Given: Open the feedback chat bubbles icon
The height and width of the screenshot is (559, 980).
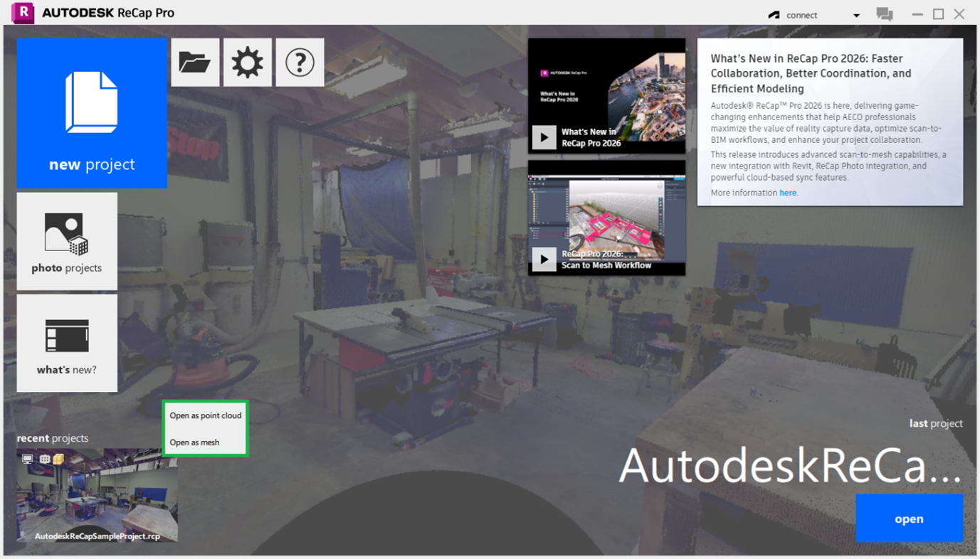Looking at the screenshot, I should [x=885, y=14].
